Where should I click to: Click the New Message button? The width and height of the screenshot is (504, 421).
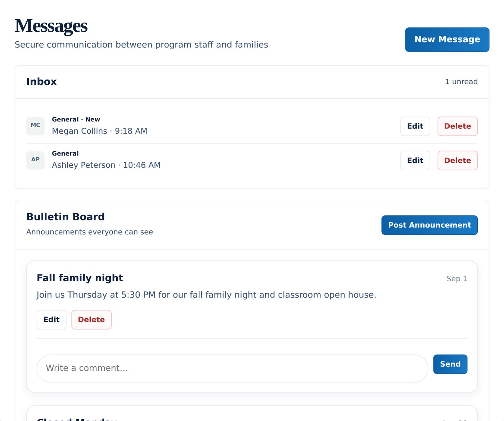(x=447, y=40)
